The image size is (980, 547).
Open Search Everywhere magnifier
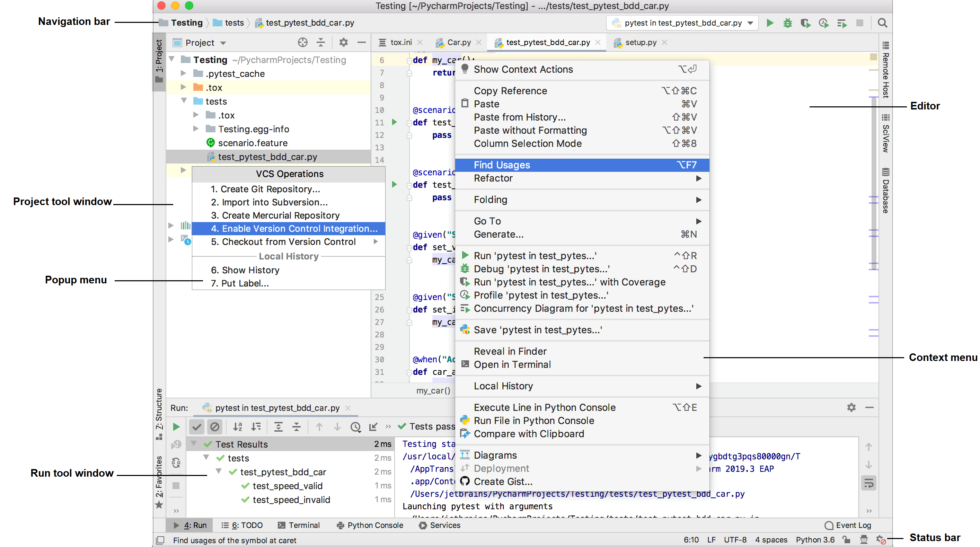882,23
